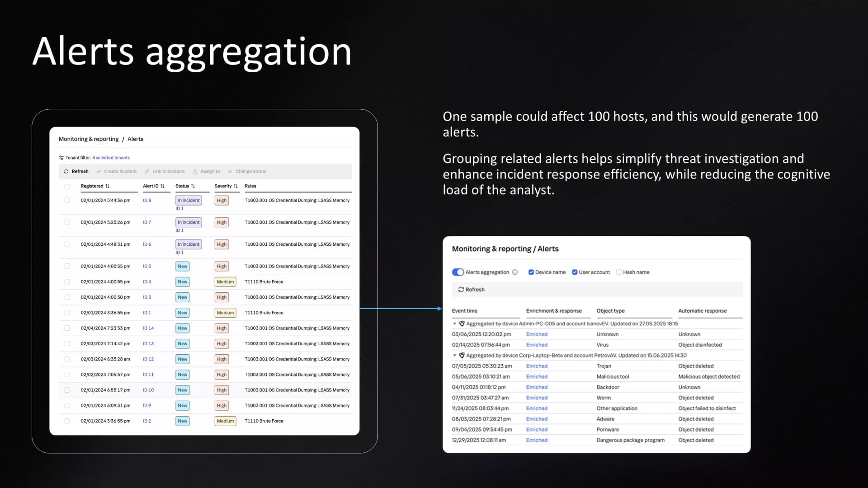Screen dimensions: 868x488
Task: Select 'Pornware' object type cell
Action: 608,430
